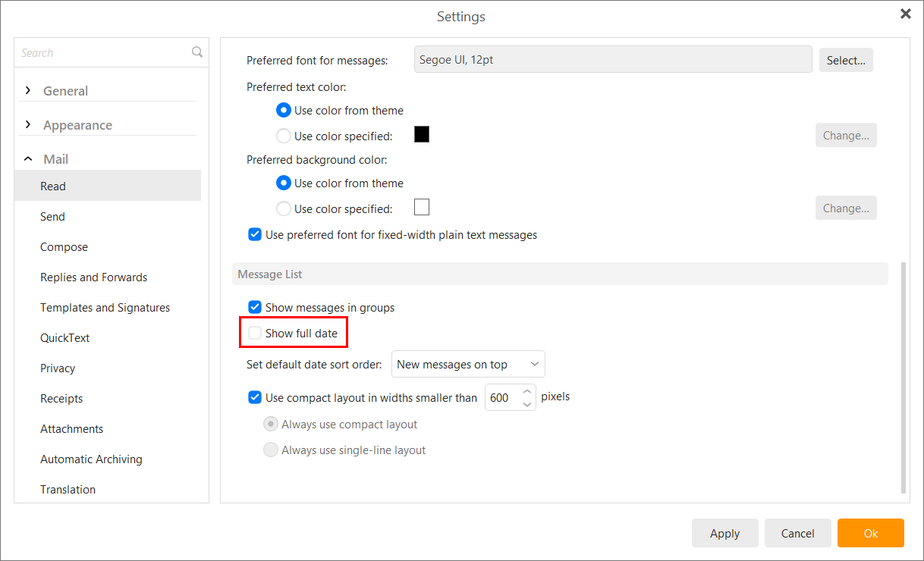The width and height of the screenshot is (924, 561).
Task: Switch to Privacy settings
Action: coord(58,368)
